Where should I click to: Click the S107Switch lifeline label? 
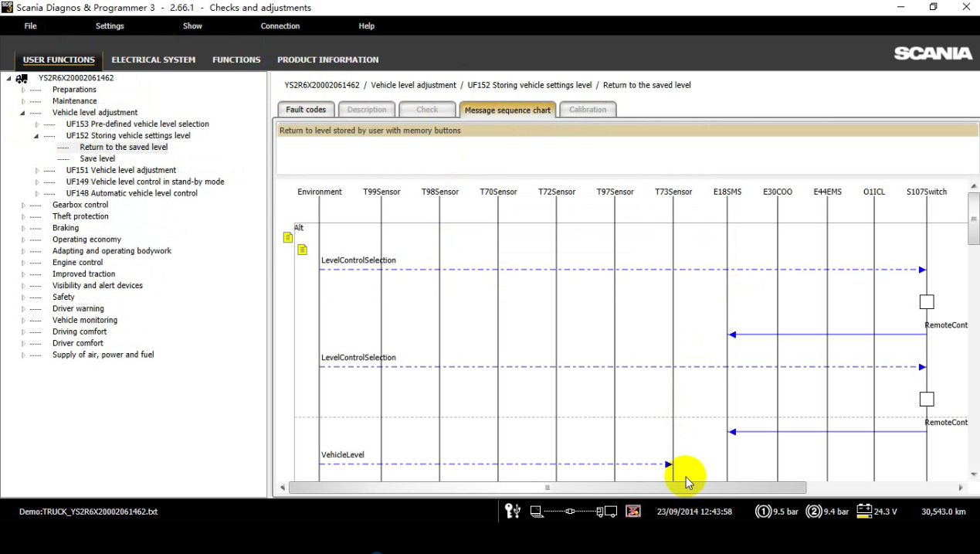coord(927,192)
